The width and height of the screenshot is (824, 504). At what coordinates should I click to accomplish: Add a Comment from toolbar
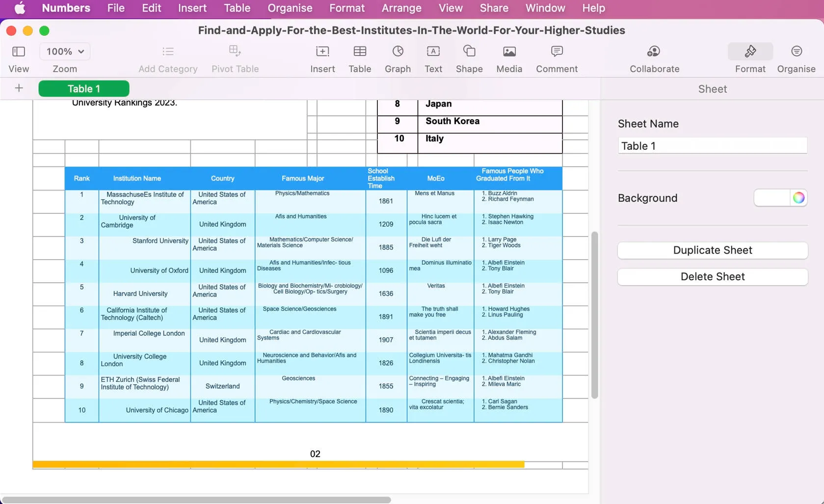pyautogui.click(x=557, y=52)
